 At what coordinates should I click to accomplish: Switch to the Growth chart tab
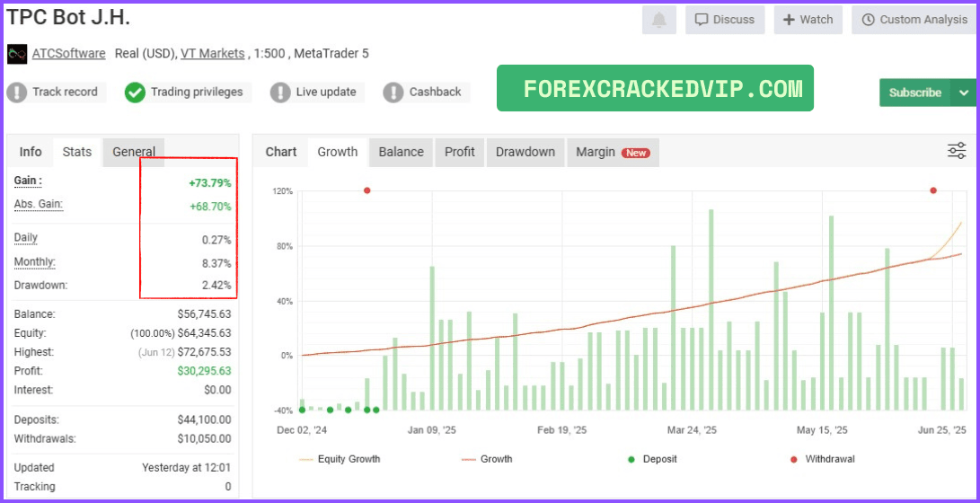(338, 152)
